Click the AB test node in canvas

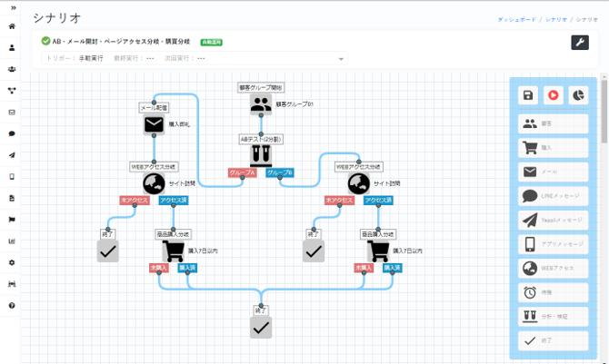[x=261, y=154]
